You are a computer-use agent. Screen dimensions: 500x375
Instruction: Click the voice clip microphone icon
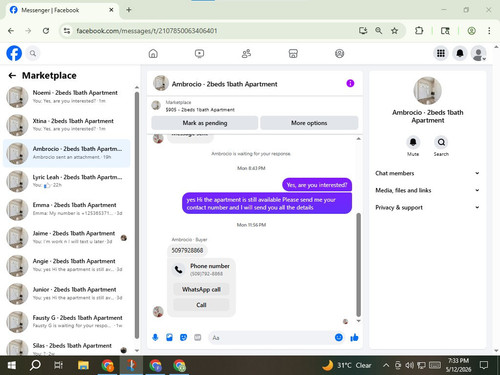coord(155,338)
